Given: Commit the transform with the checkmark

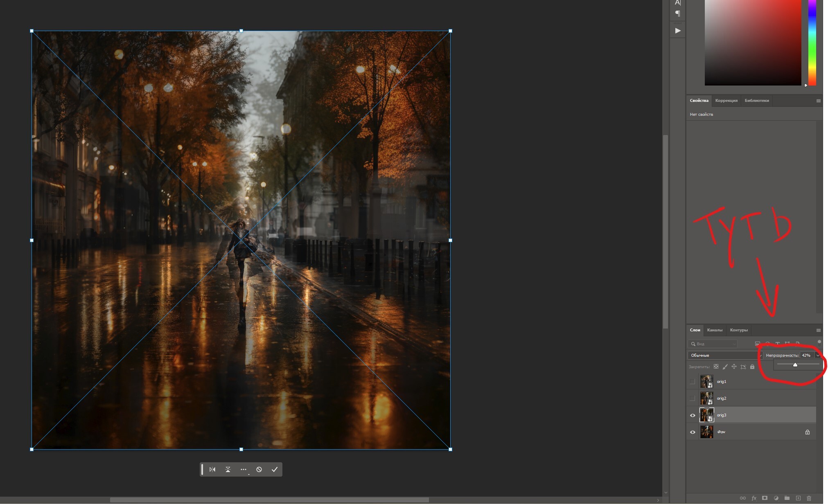Looking at the screenshot, I should 275,469.
